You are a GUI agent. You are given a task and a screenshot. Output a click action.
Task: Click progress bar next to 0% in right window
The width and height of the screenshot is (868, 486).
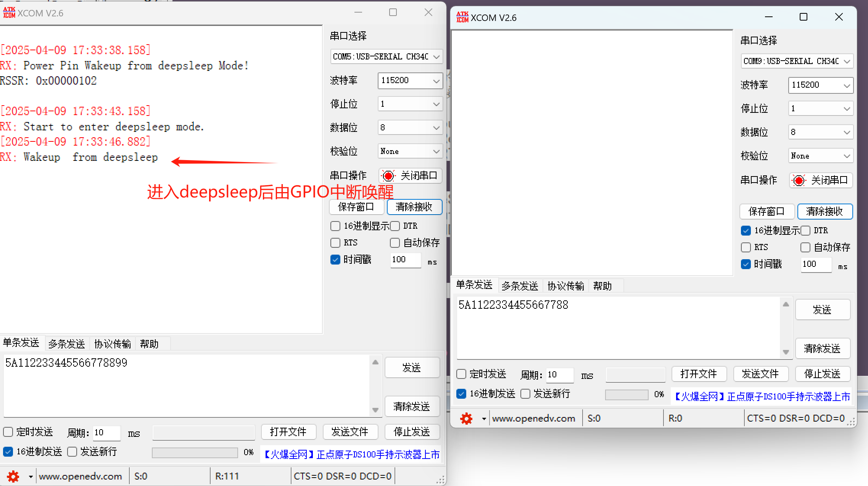tap(626, 395)
